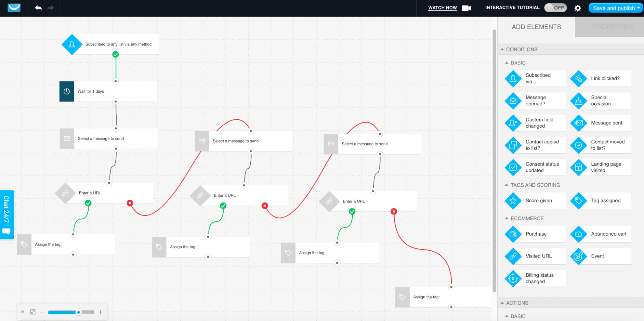
Task: Collapse the BASIC group under ACTIONS
Action: (507, 316)
